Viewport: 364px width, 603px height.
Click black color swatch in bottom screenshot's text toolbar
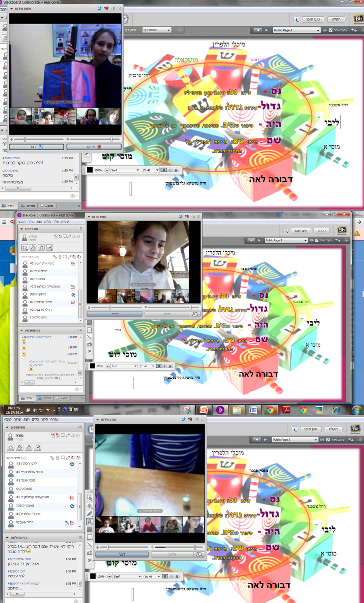pos(93,576)
